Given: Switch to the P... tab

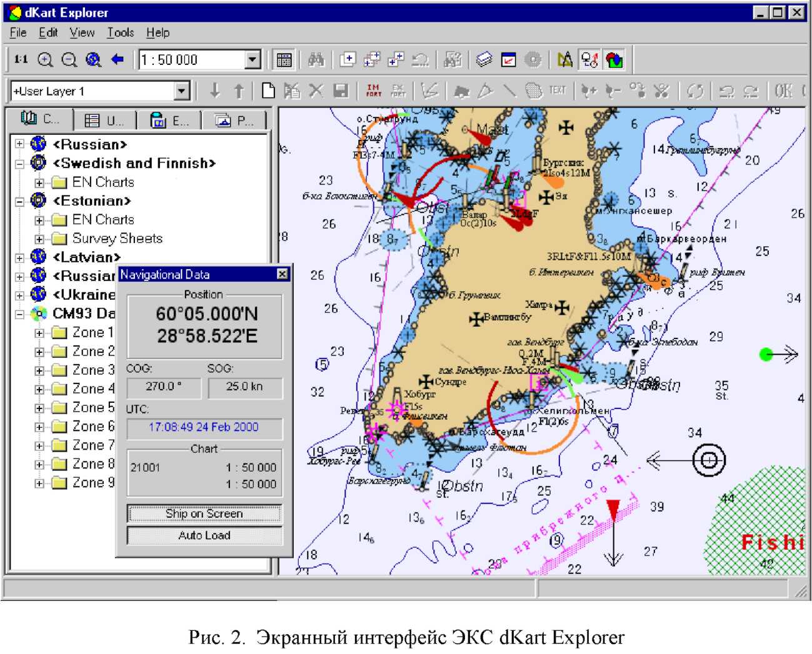Looking at the screenshot, I should (234, 120).
